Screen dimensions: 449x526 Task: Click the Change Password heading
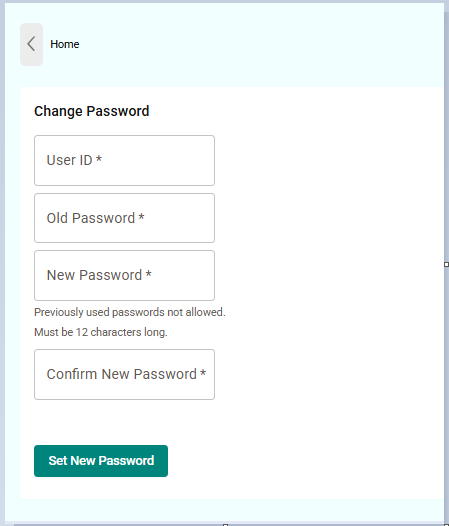coord(92,111)
